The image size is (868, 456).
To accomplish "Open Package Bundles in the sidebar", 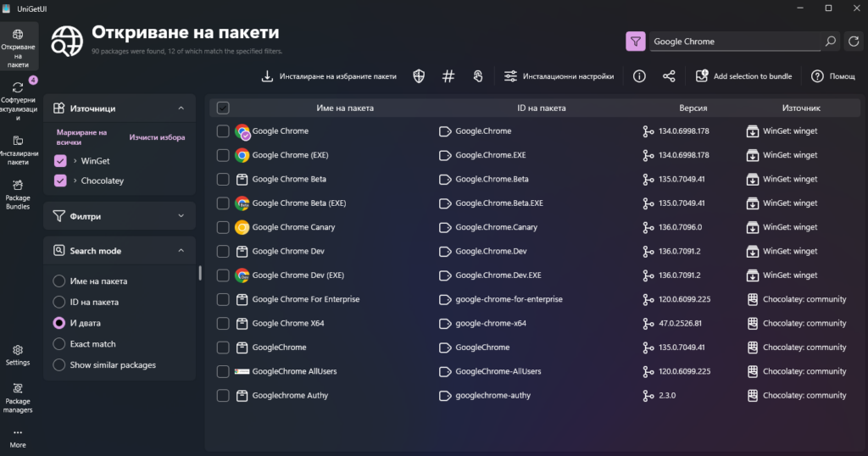I will coord(19,195).
